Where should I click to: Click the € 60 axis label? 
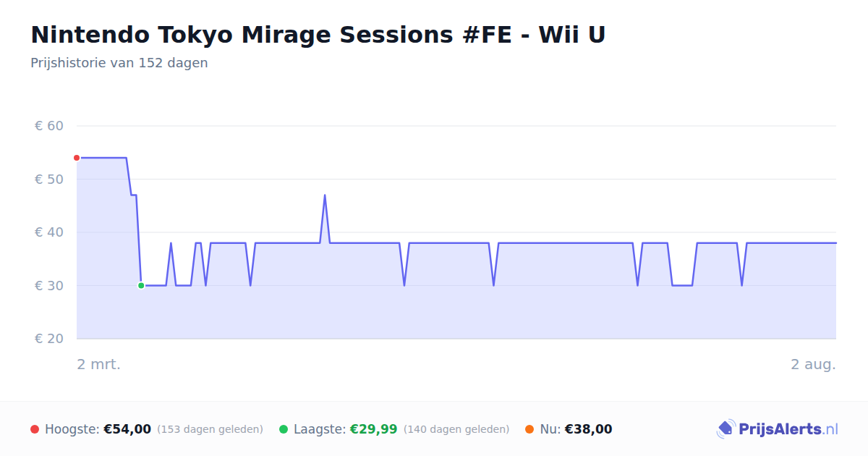pos(49,126)
